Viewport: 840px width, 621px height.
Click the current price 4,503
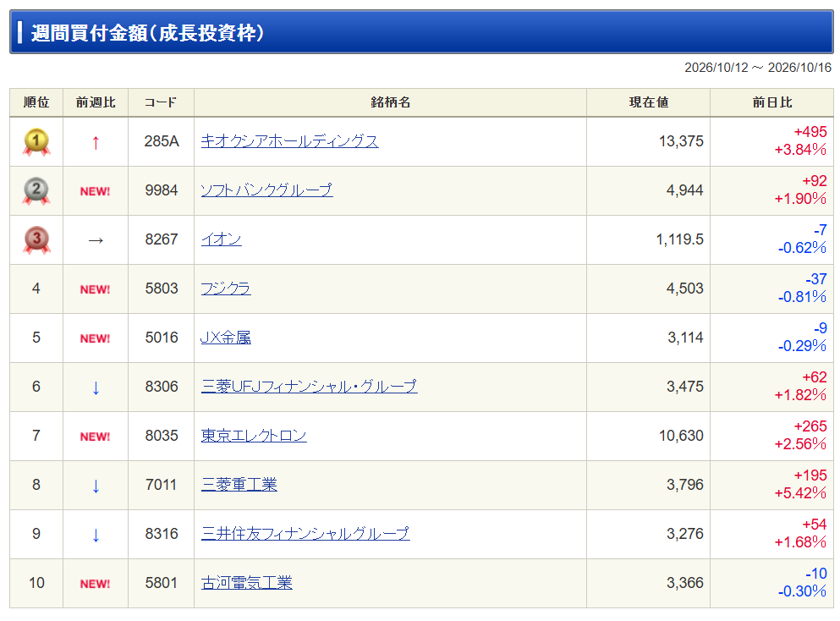[x=684, y=289]
